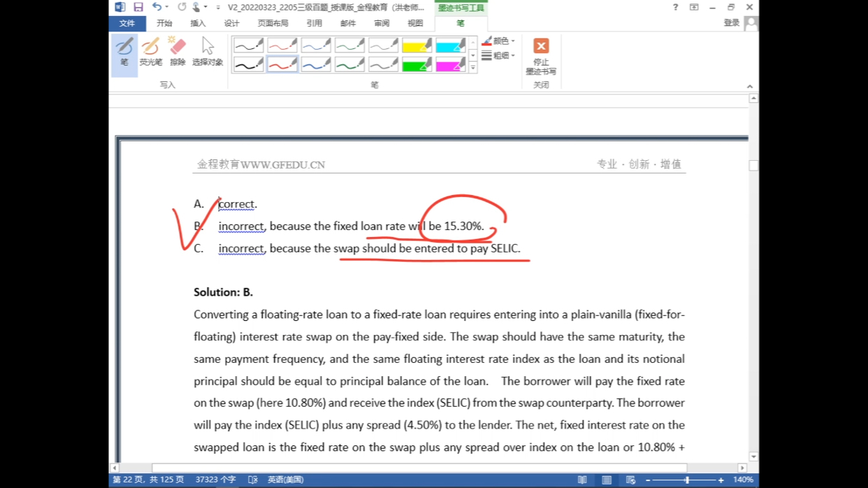Save document with the floppy disk icon
The height and width of the screenshot is (488, 868).
pos(138,7)
